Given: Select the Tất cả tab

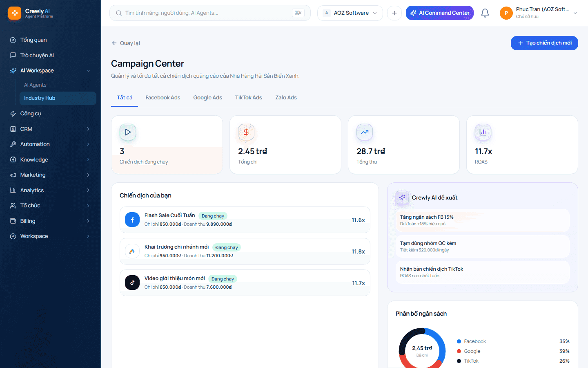Looking at the screenshot, I should point(125,98).
